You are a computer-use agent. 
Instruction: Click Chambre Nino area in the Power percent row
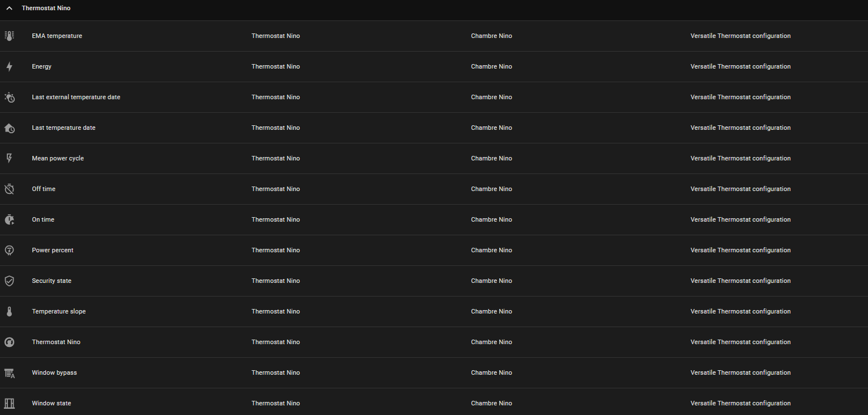click(491, 250)
